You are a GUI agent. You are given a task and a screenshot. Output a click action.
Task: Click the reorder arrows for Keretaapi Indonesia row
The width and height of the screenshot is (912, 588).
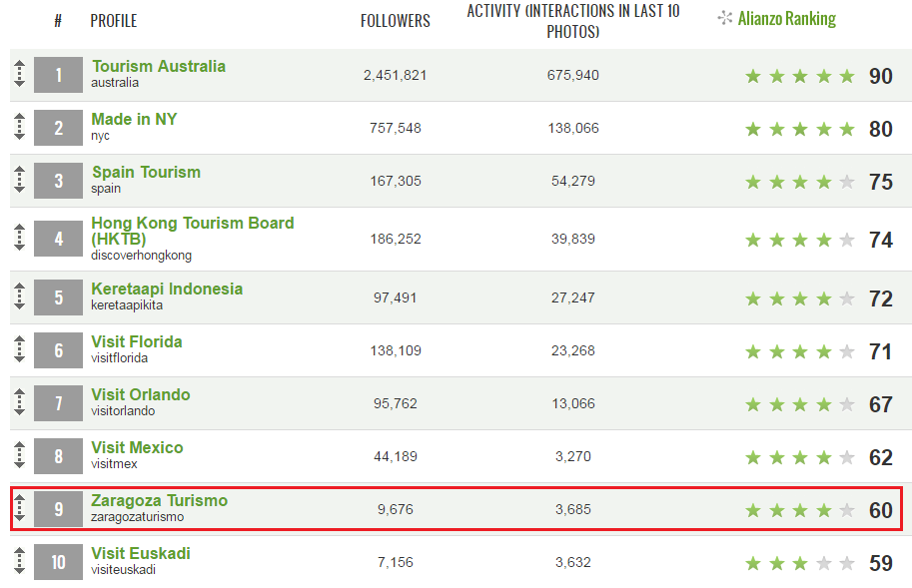click(19, 296)
